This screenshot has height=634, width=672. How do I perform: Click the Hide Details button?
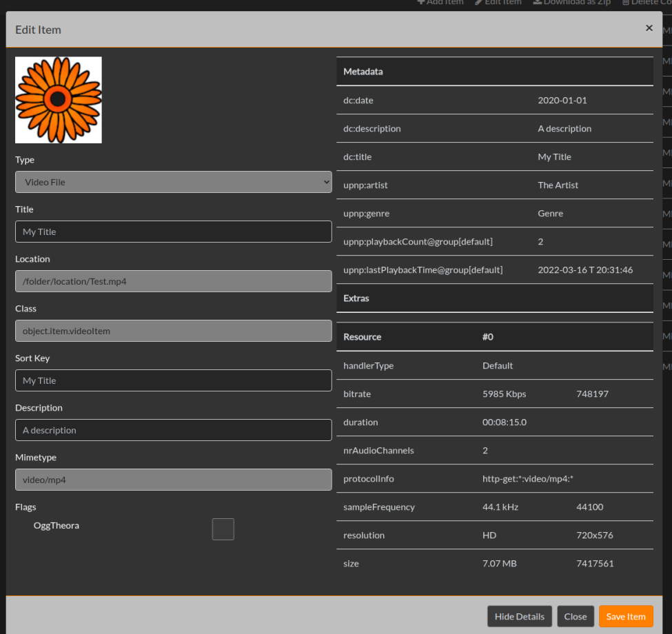tap(520, 617)
